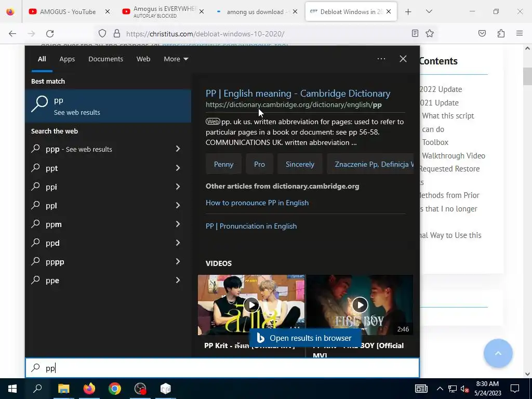The width and height of the screenshot is (532, 399).
Task: Open What this script can do contents link
Action: click(448, 123)
